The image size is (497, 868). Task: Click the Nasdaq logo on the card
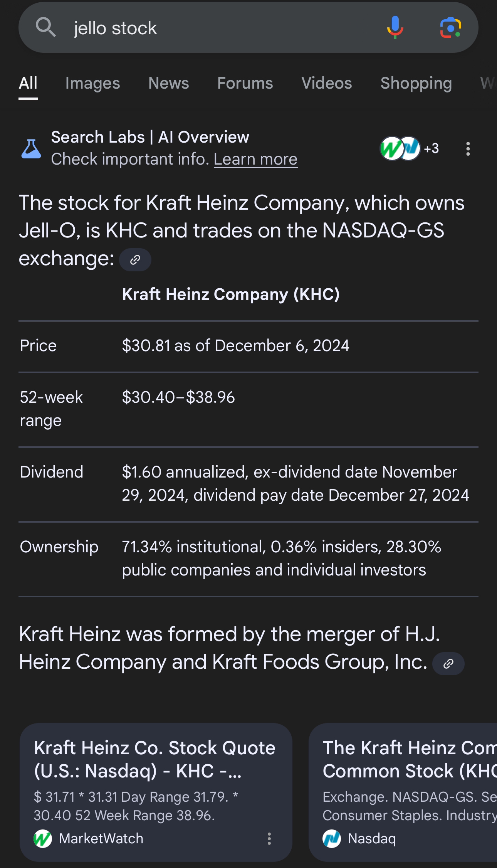332,839
